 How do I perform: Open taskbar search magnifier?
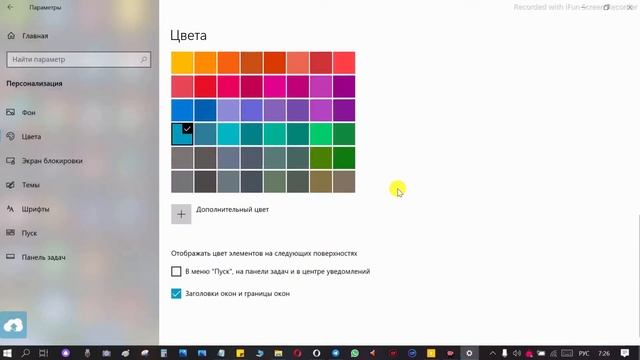click(x=25, y=353)
